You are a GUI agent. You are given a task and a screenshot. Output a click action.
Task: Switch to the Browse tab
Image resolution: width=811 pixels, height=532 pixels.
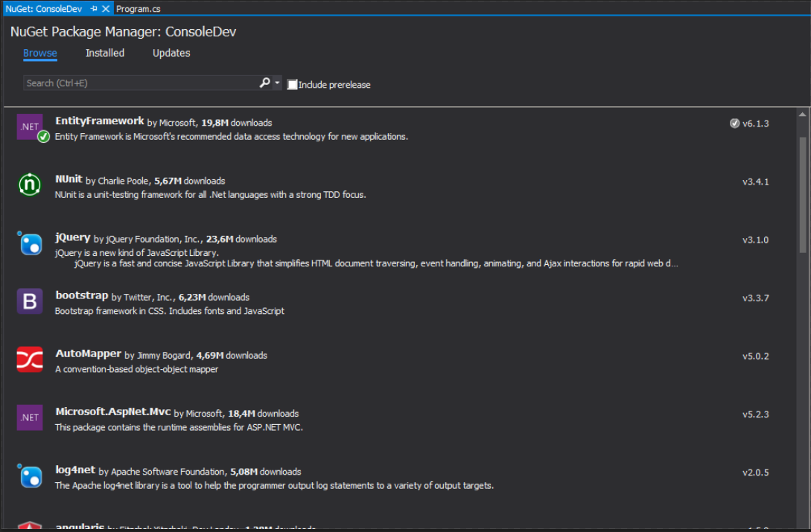coord(39,53)
